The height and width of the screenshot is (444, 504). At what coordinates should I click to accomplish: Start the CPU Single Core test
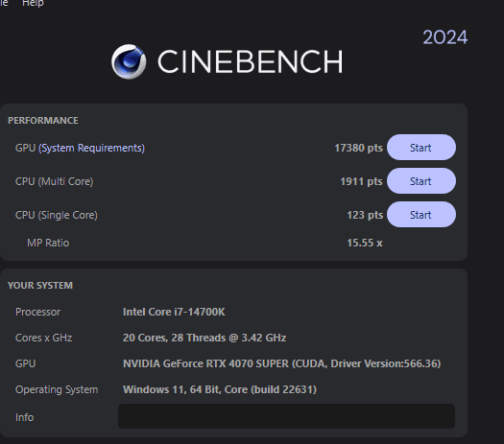421,215
